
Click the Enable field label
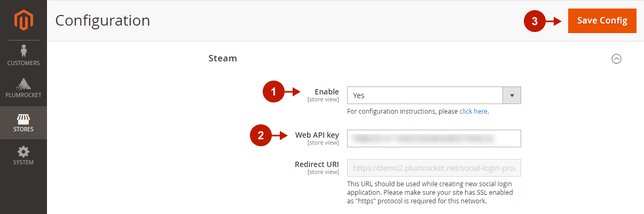coord(327,92)
